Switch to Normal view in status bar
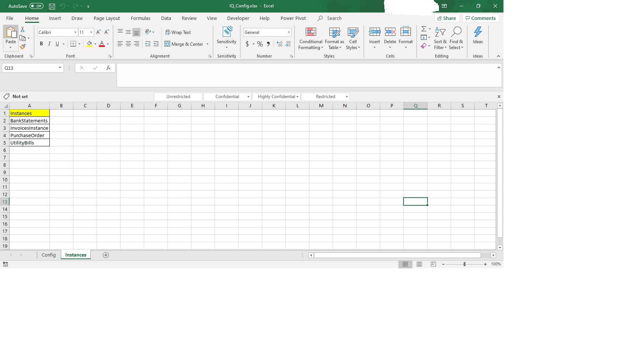This screenshot has width=644, height=362. click(x=405, y=264)
